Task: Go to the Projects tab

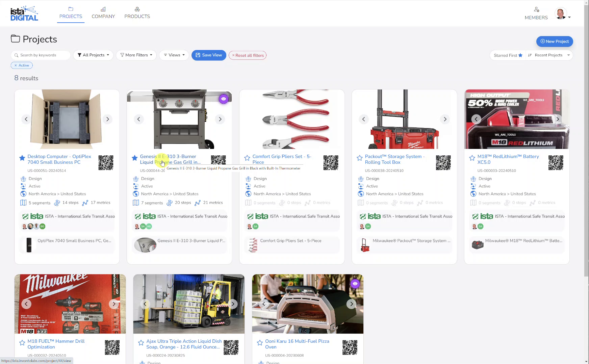Action: [71, 13]
